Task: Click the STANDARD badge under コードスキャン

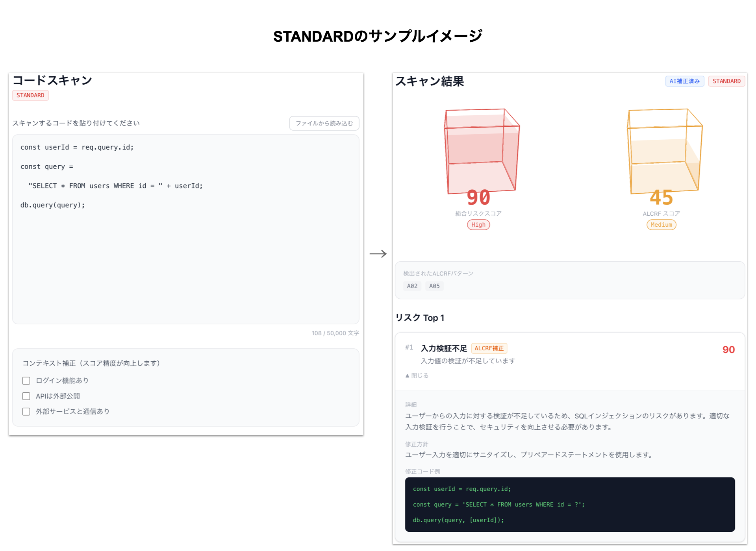Action: click(x=30, y=95)
